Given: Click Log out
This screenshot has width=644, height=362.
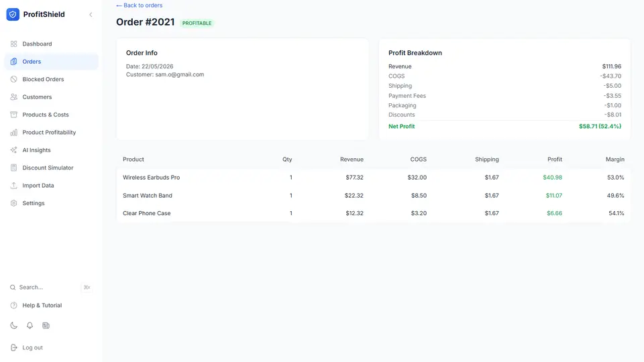Looking at the screenshot, I should point(52,348).
